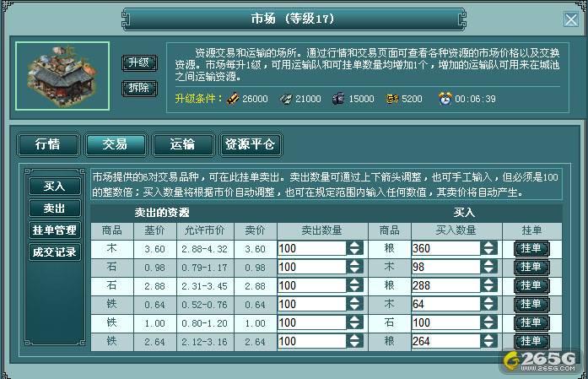Image resolution: width=588 pixels, height=379 pixels.
Task: Open 挂单管理 order management
Action: coord(55,230)
